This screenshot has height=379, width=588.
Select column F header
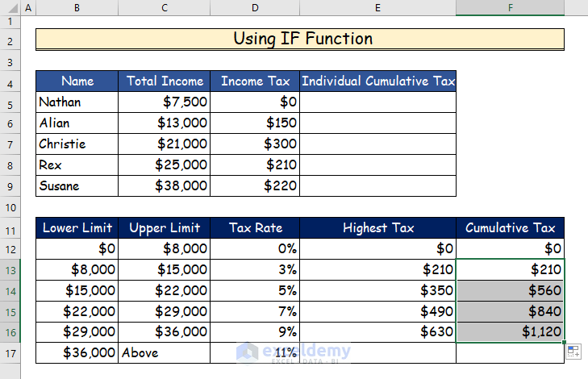(510, 7)
